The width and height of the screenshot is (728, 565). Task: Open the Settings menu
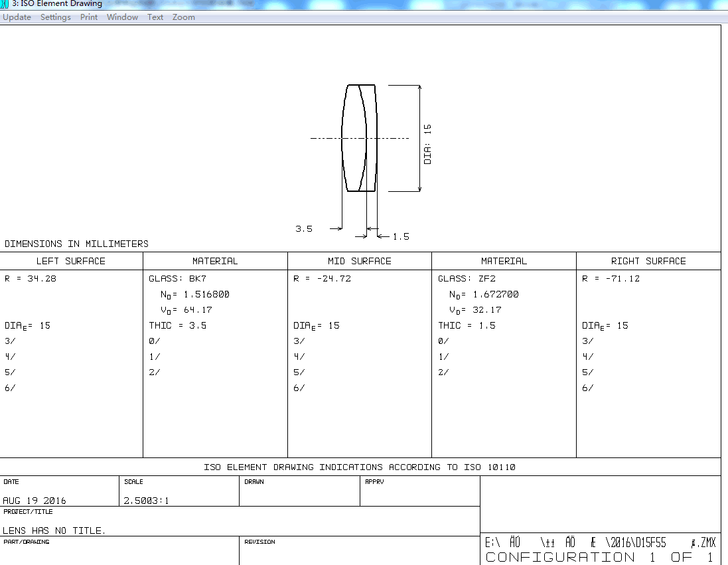(55, 17)
